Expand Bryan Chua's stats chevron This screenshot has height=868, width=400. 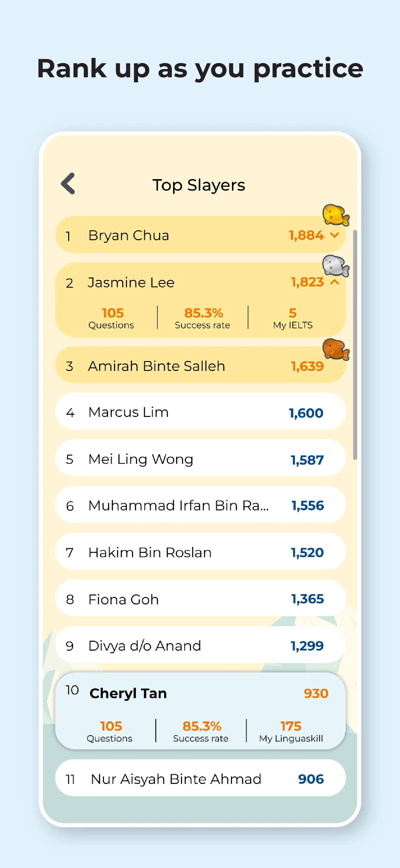(334, 235)
